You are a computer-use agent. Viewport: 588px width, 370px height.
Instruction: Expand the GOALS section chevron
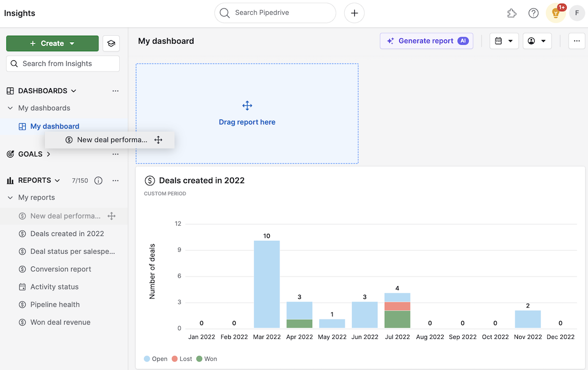coord(48,154)
